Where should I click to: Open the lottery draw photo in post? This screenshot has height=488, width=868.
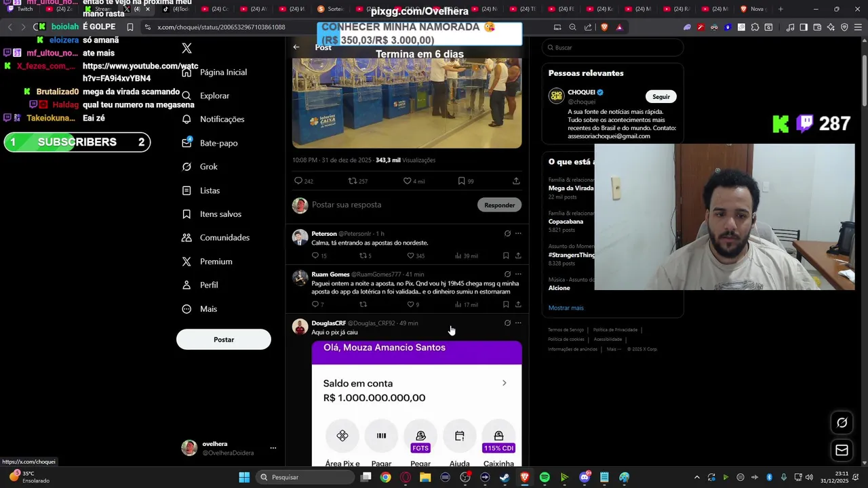click(407, 103)
